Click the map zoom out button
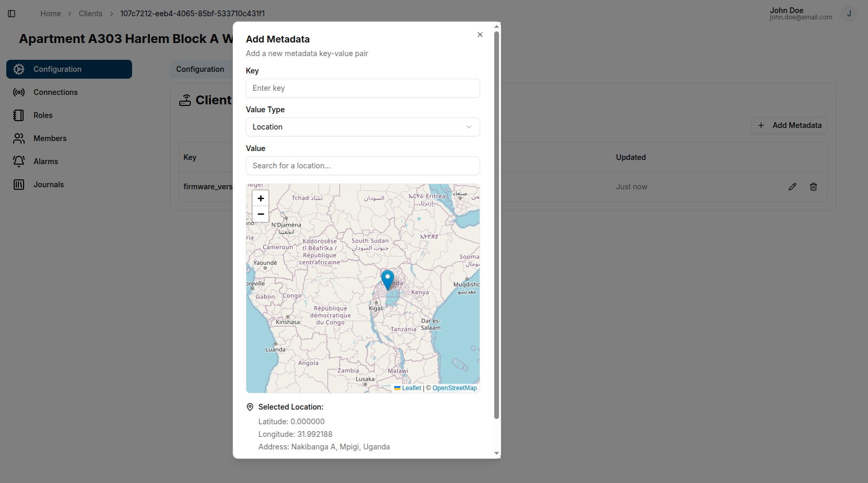Screen dimensions: 868x483 261,214
